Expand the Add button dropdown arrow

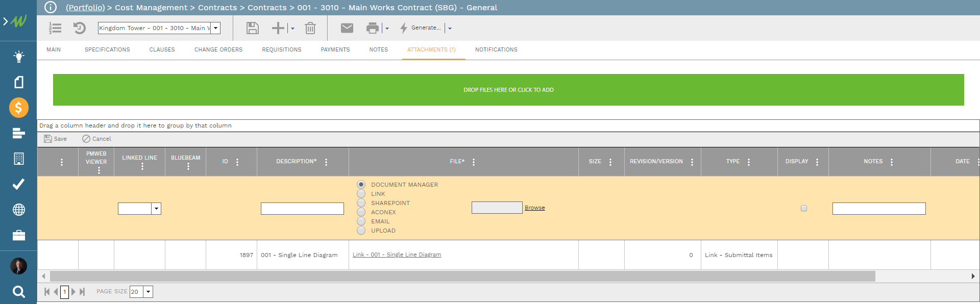pos(292,29)
